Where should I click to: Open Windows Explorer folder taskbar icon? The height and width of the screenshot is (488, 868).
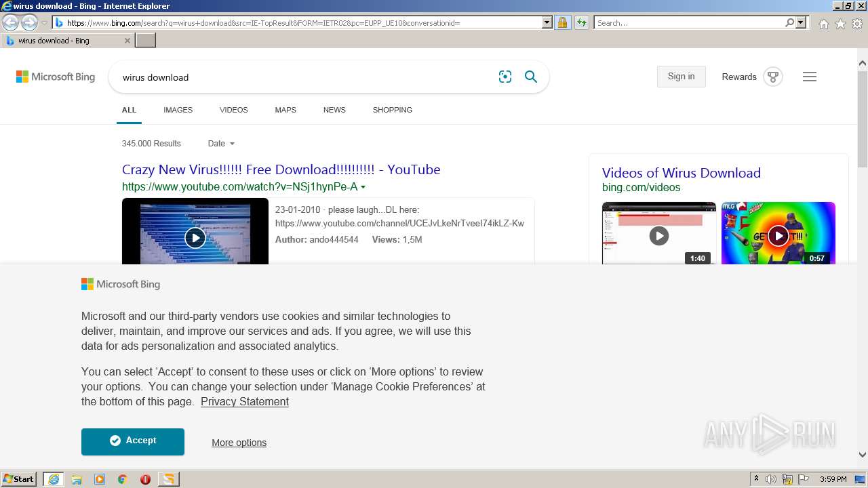pyautogui.click(x=77, y=479)
